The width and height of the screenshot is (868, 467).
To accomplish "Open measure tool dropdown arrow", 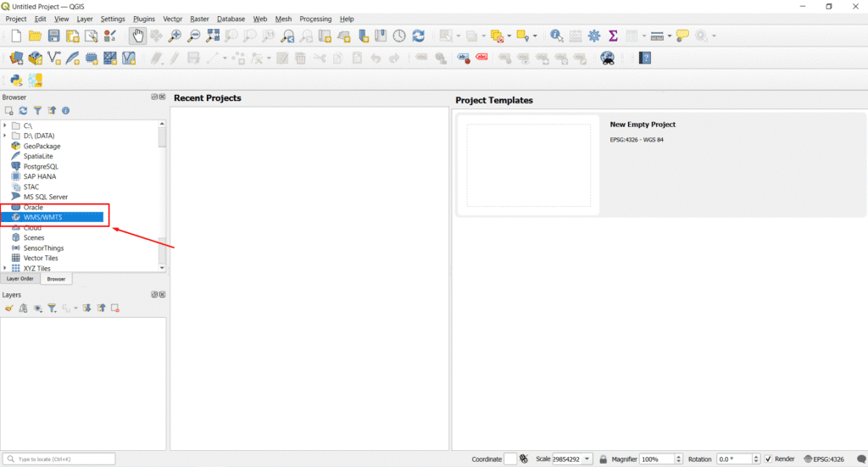I will point(670,36).
